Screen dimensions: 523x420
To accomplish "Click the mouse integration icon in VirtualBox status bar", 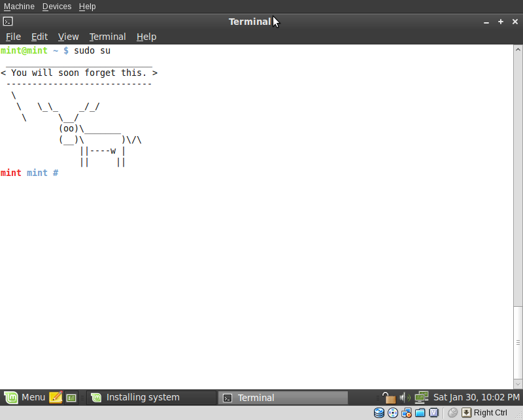I will pyautogui.click(x=452, y=412).
